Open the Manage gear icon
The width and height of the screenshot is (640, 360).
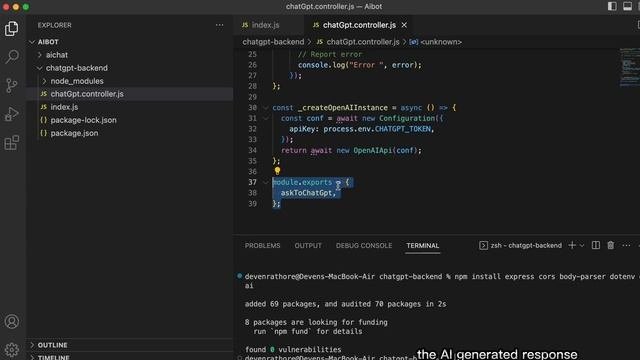(11, 350)
